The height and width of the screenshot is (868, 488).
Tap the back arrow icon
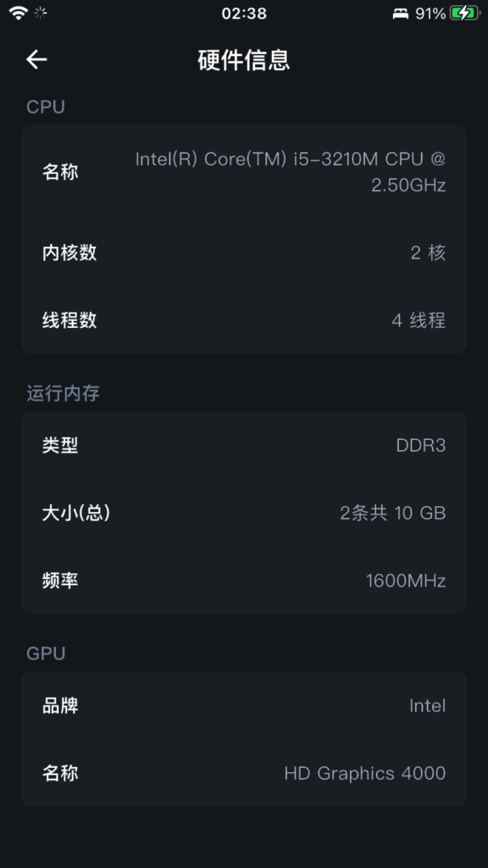36,59
